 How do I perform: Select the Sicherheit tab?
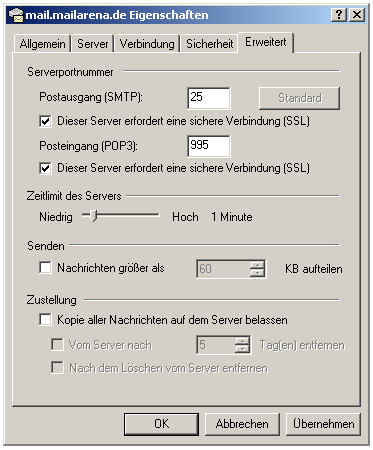point(209,44)
